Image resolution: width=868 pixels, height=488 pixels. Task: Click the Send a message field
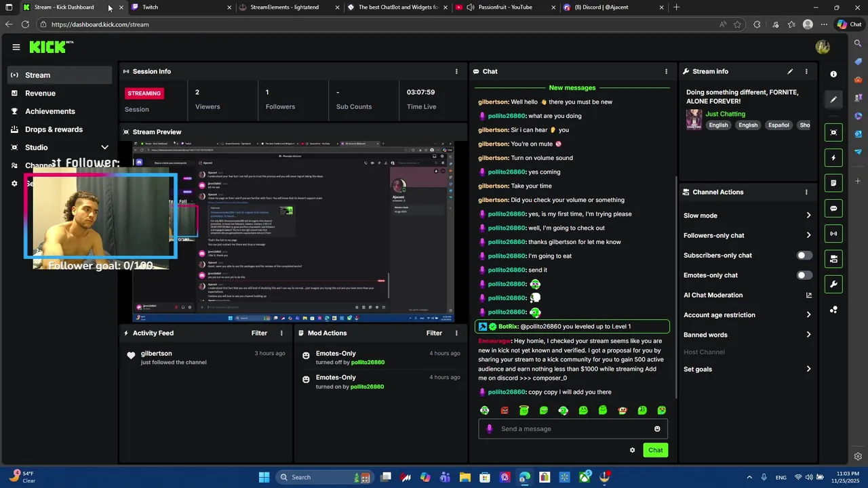point(573,428)
